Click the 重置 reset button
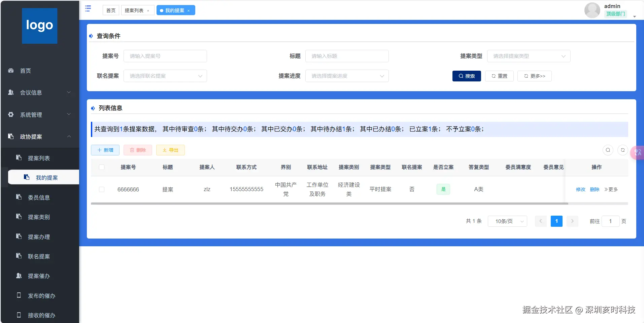Viewport: 644px width, 323px height. (x=499, y=76)
